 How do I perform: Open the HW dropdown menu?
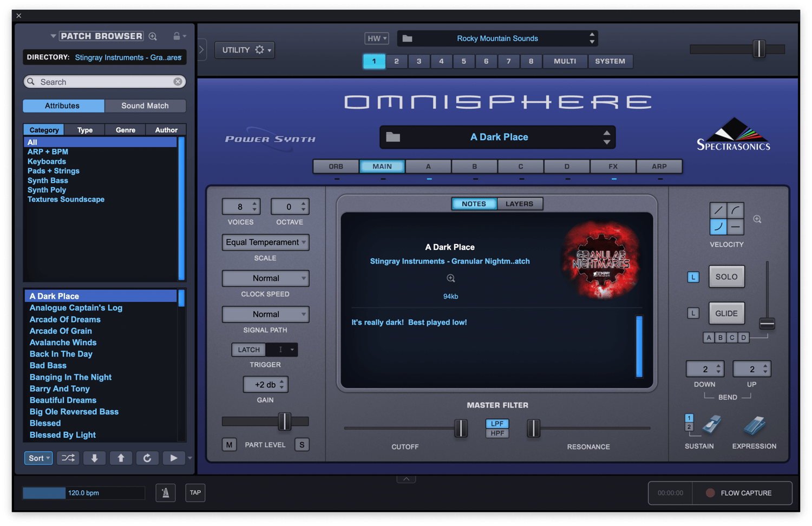pyautogui.click(x=377, y=38)
